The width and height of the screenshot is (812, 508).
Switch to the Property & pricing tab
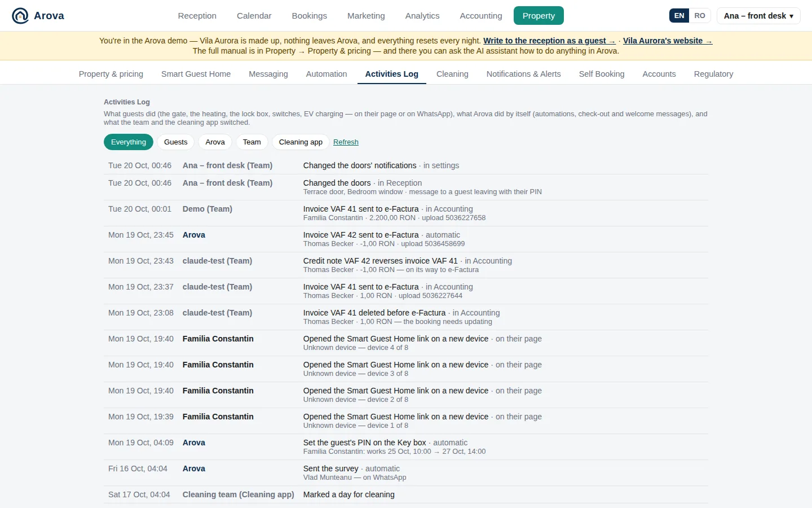[x=111, y=74]
